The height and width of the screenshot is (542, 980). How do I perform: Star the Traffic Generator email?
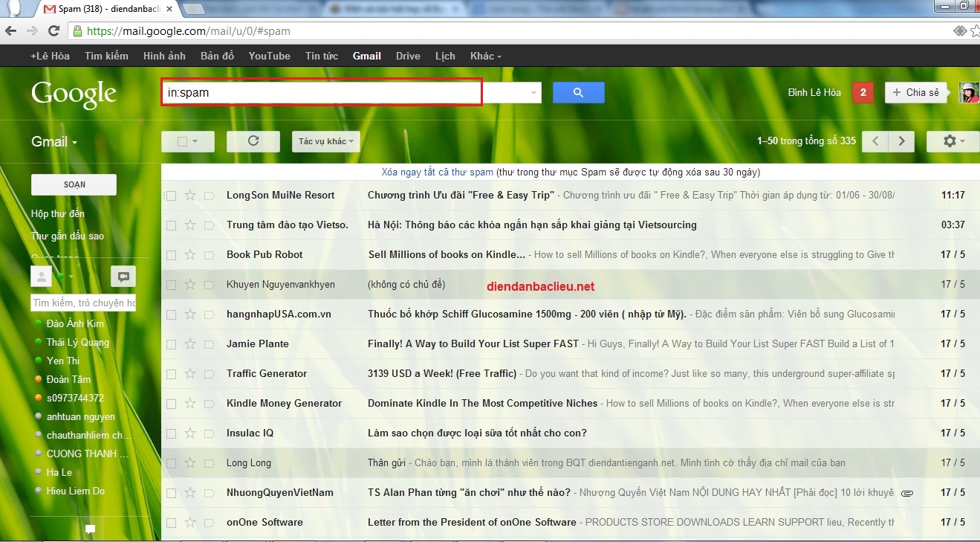coord(190,374)
